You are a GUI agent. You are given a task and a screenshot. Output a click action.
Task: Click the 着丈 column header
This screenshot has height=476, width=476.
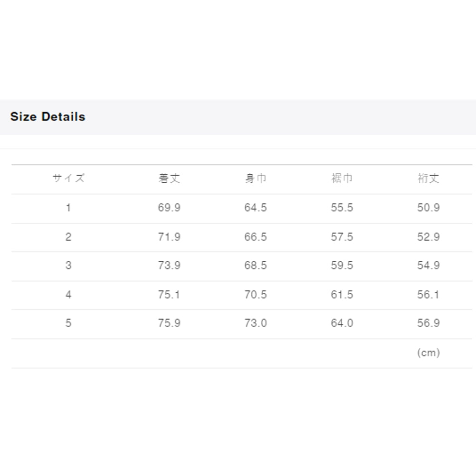coord(169,178)
